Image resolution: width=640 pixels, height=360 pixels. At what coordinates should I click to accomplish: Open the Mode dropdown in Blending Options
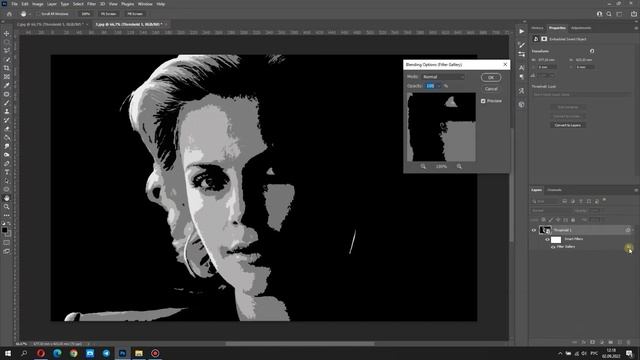click(x=443, y=77)
